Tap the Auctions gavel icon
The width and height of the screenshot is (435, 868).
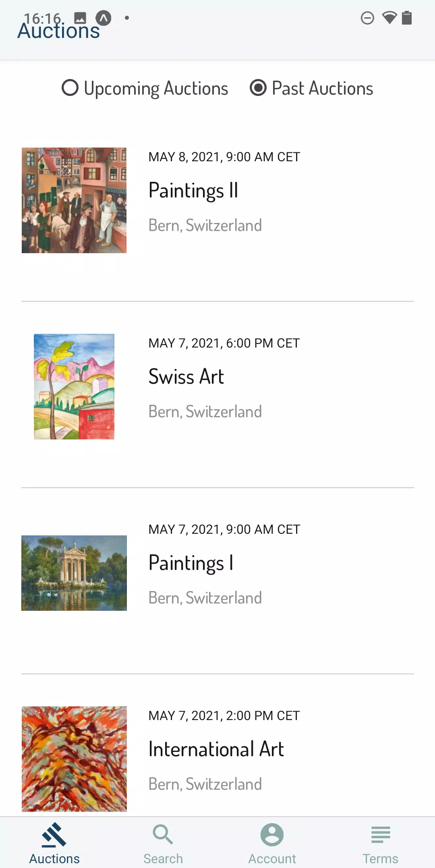(54, 835)
